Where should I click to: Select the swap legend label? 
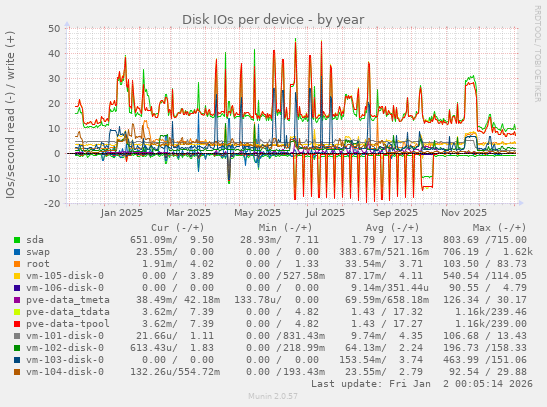(38, 252)
